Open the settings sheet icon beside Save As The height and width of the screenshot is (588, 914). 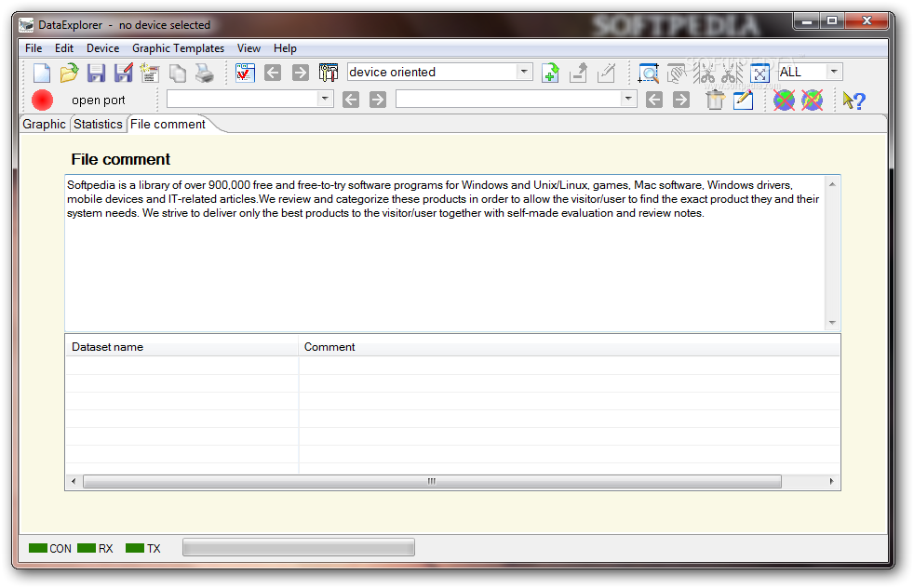click(x=150, y=73)
